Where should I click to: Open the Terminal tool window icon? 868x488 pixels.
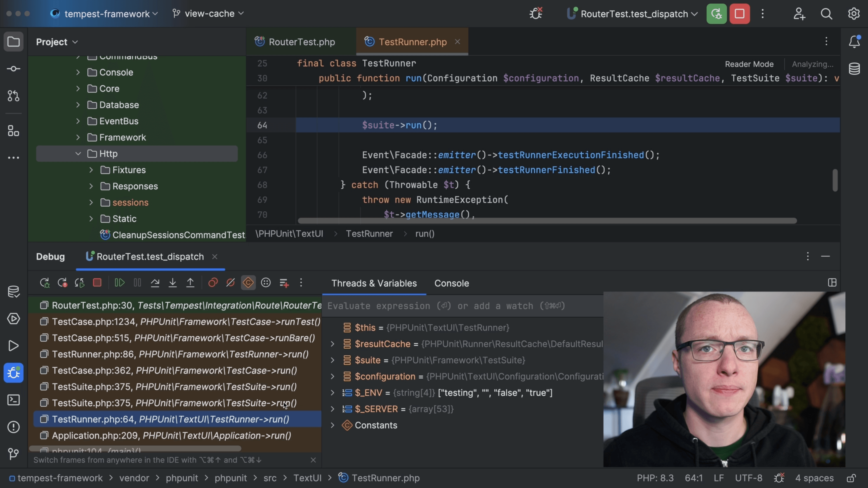14,400
